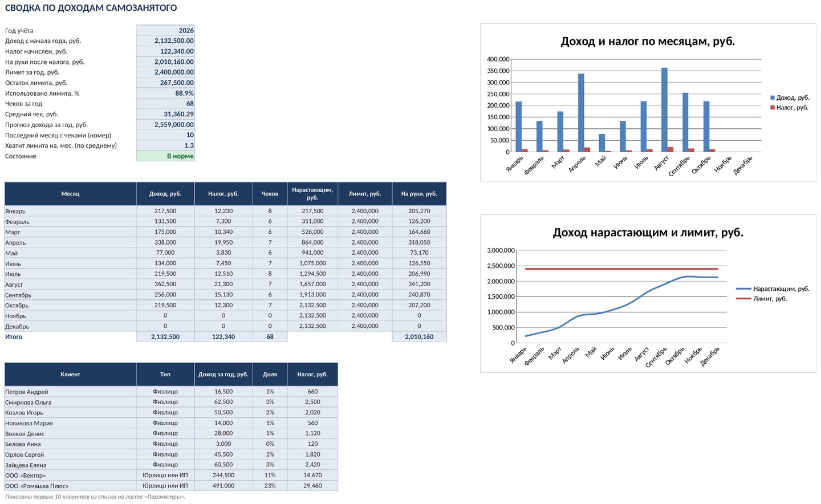Select the 'Прогноз дохода за год' value 2,559,000.00
Viewport: 821px width, 504px height.
[165, 124]
